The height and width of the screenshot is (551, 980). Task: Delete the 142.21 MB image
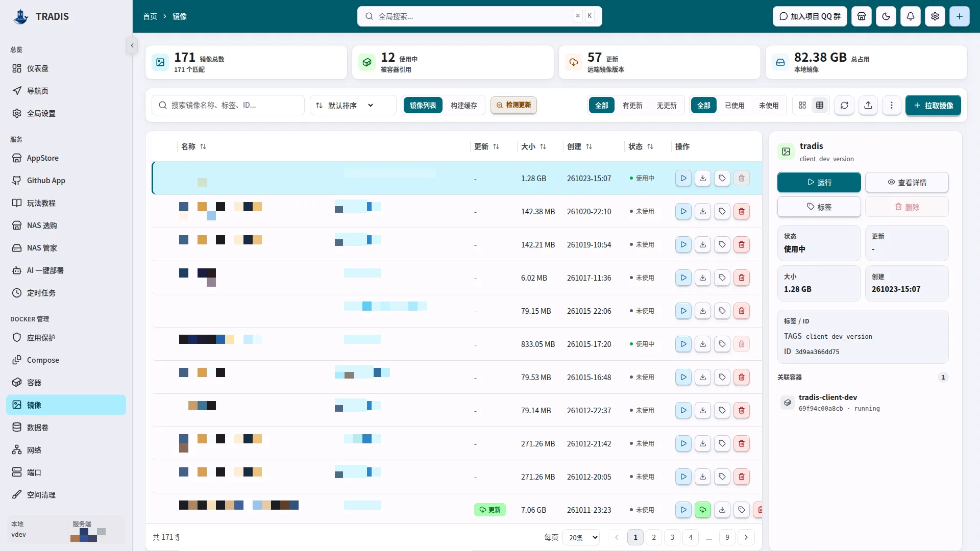click(741, 244)
